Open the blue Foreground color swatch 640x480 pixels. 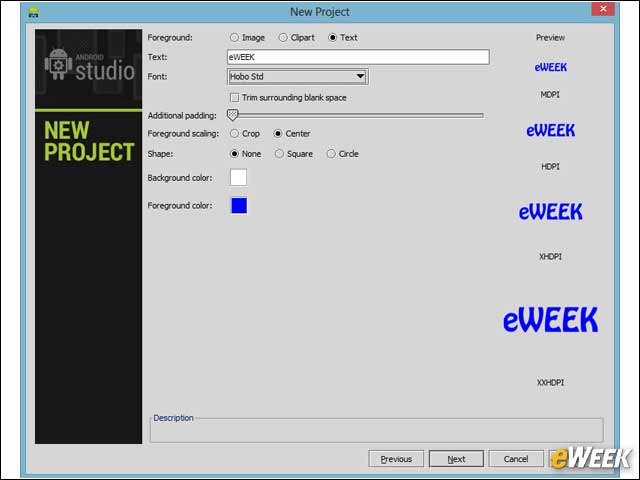coord(239,206)
